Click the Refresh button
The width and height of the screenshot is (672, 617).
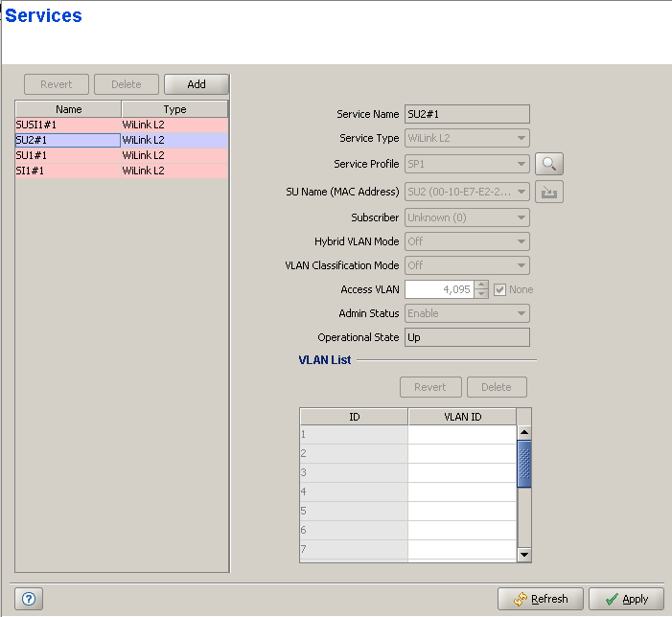[541, 599]
